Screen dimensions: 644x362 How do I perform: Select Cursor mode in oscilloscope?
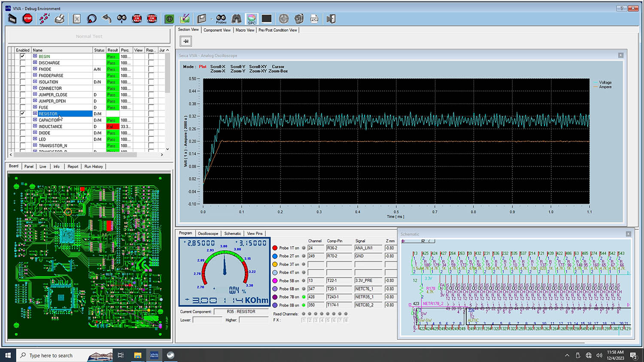pyautogui.click(x=278, y=66)
